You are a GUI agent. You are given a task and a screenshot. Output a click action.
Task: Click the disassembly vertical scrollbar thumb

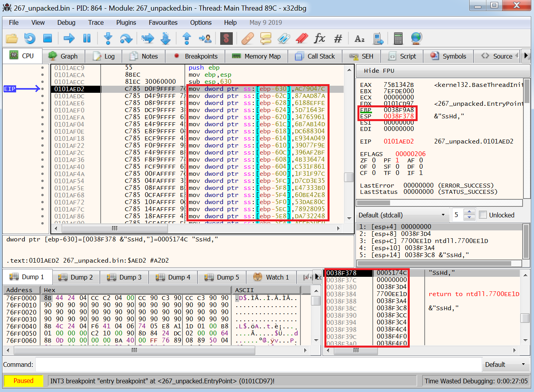point(348,177)
